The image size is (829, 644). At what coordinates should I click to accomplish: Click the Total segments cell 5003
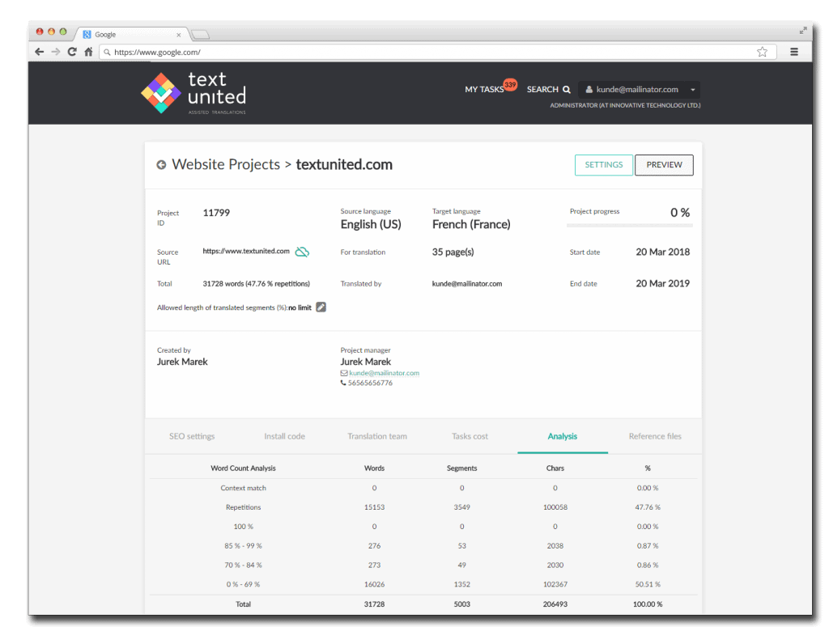click(462, 604)
